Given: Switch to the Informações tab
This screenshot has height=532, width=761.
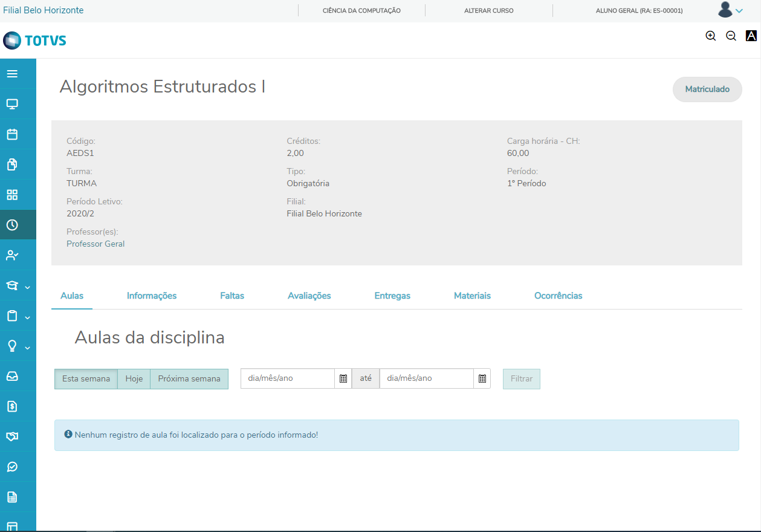Looking at the screenshot, I should pos(152,296).
